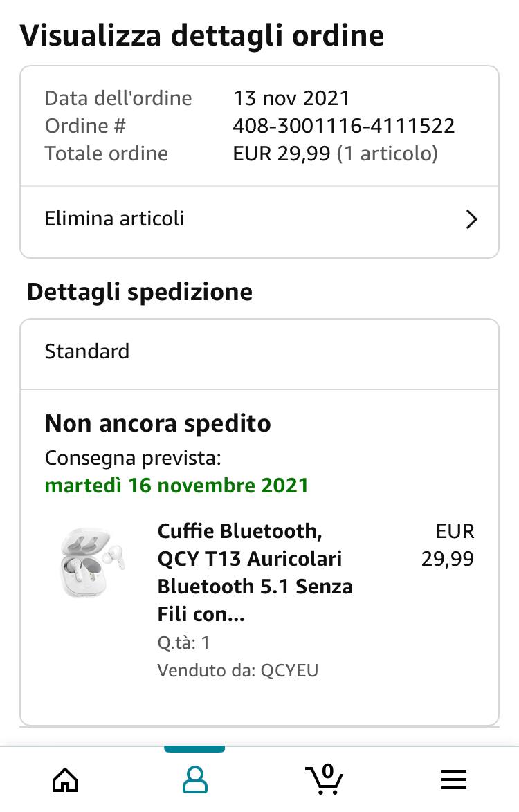Open the Cuffie Bluetooth QCY T13 product title
519x812 pixels.
(x=255, y=572)
